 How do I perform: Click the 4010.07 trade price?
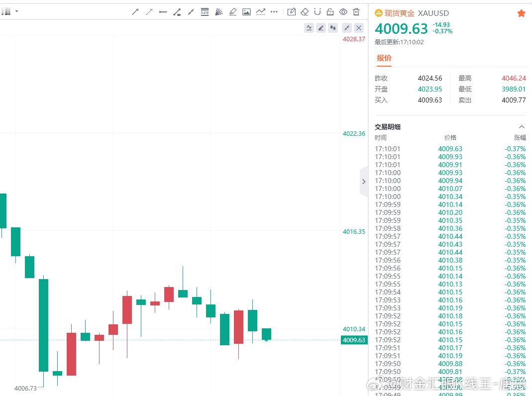tap(450, 189)
